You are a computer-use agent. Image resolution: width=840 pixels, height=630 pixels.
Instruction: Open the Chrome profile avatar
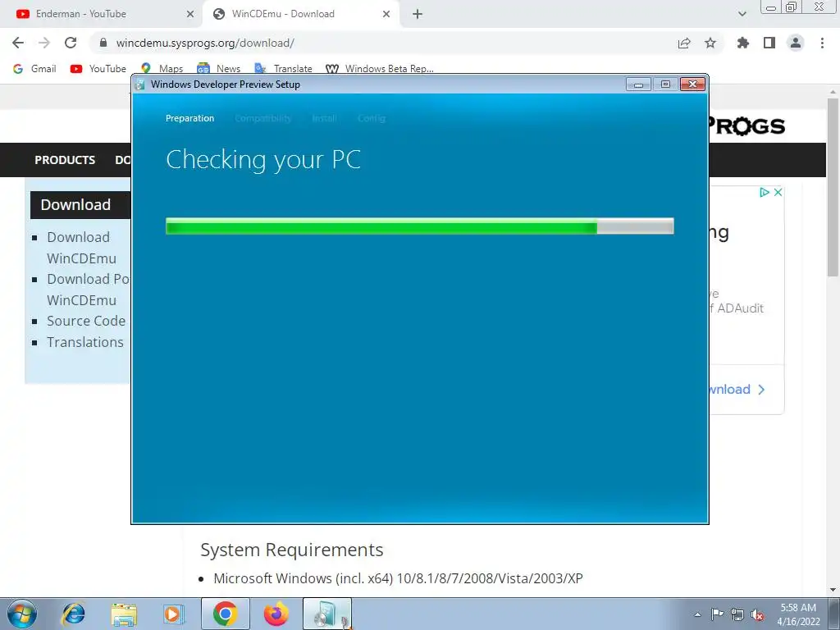[796, 43]
